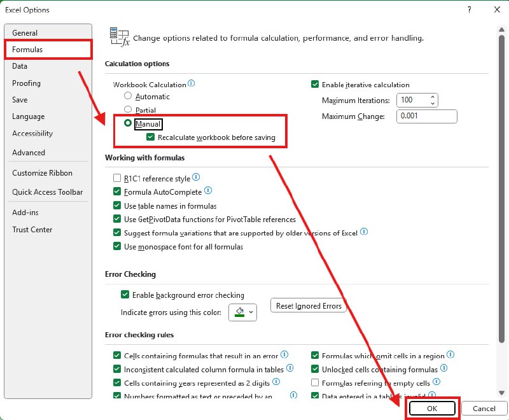Click info icon beside Suggest formula variations
The image size is (509, 420).
[x=365, y=232]
